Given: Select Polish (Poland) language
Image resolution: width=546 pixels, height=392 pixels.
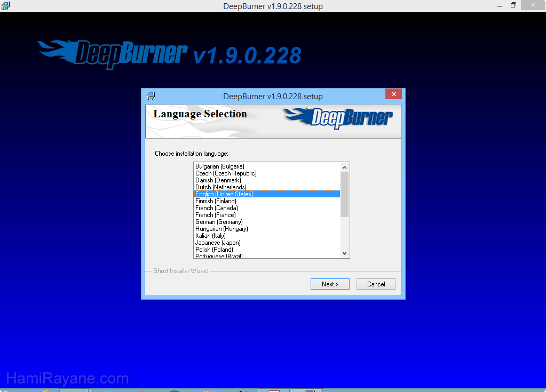Looking at the screenshot, I should point(267,250).
